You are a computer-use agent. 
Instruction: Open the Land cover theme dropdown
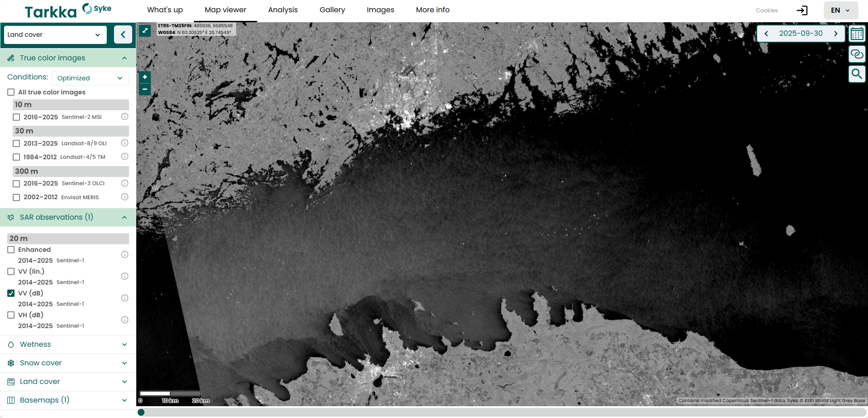(55, 34)
